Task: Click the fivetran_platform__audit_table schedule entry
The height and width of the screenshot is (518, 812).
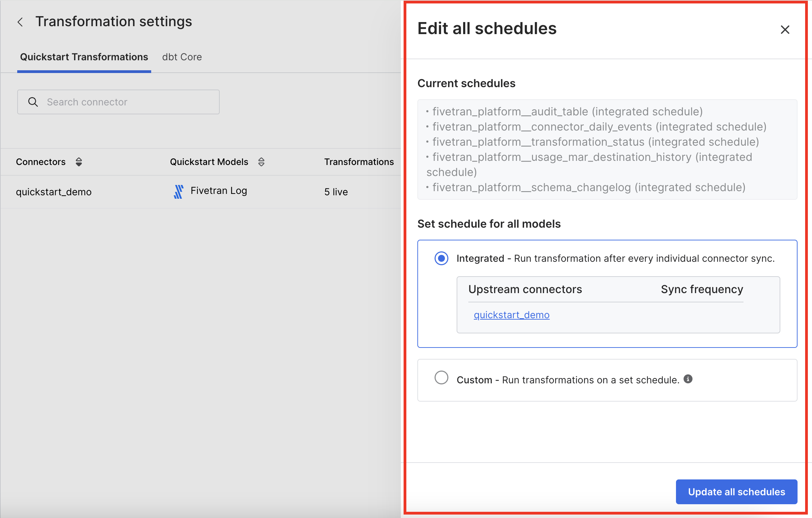Action: point(564,112)
